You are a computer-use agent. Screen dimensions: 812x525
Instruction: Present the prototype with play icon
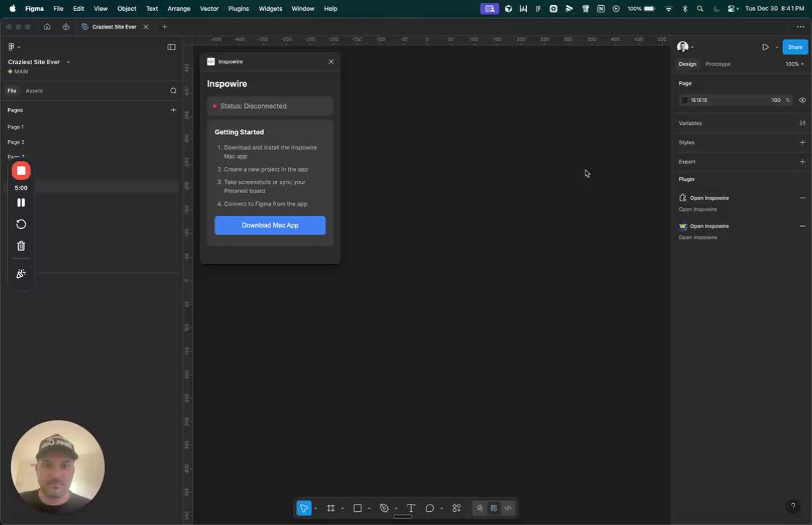765,47
